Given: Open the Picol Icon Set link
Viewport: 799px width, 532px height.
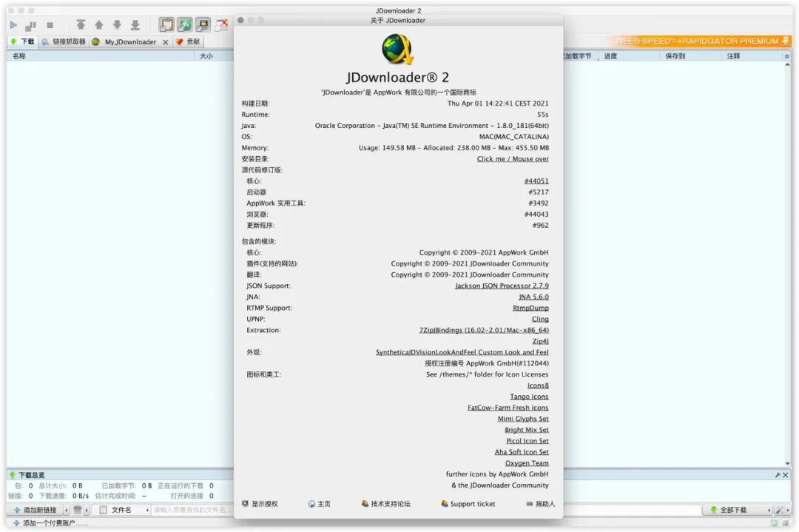Looking at the screenshot, I should click(527, 441).
